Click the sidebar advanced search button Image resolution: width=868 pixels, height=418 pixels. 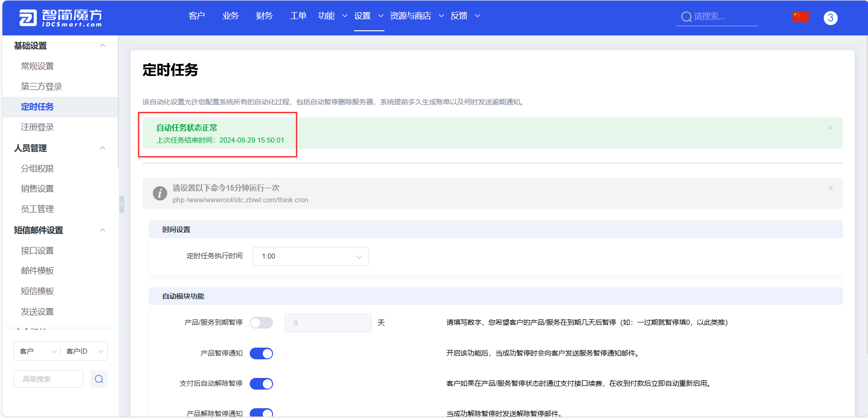[x=99, y=379]
